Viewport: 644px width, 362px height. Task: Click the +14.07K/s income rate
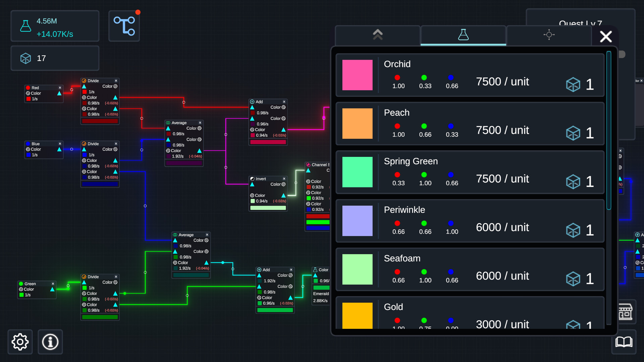click(x=55, y=34)
